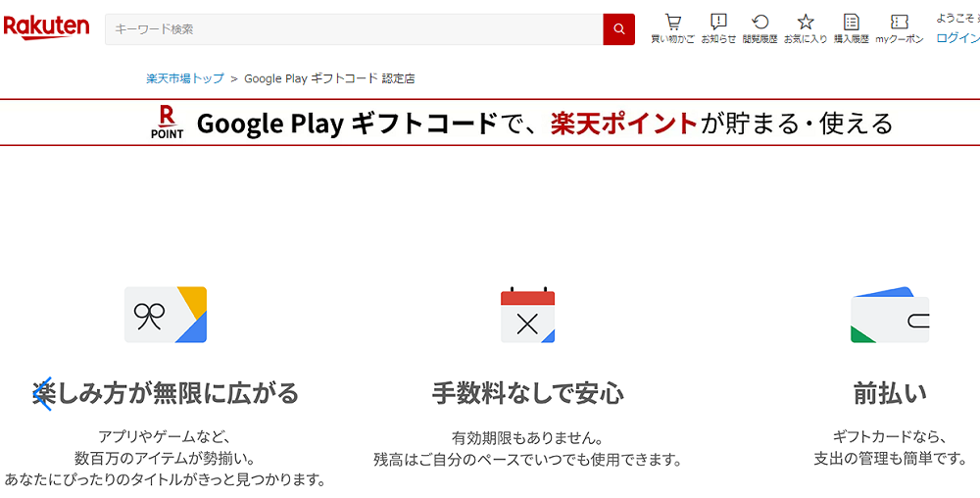This screenshot has height=498, width=980.
Task: Click the Google Play ギフトコード banner headline
Action: coord(544,124)
